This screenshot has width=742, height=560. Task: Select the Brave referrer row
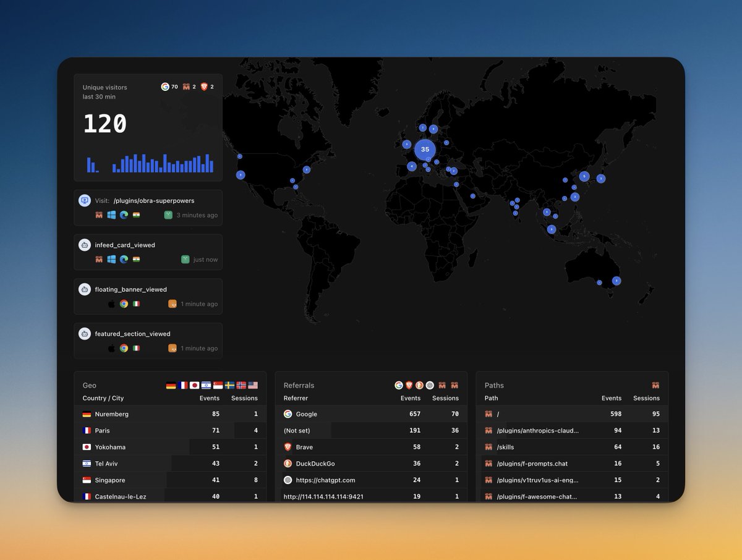click(x=371, y=447)
